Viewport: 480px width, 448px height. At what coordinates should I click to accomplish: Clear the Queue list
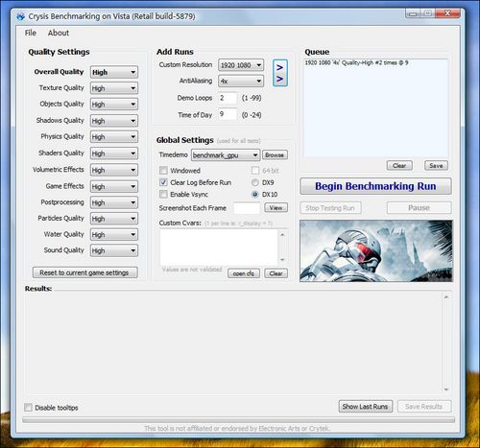tap(399, 166)
